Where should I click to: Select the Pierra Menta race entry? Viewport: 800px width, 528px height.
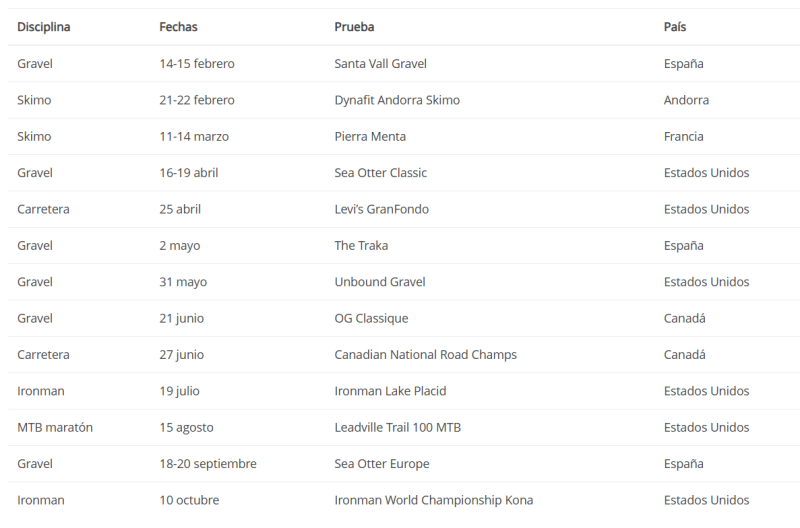point(370,136)
